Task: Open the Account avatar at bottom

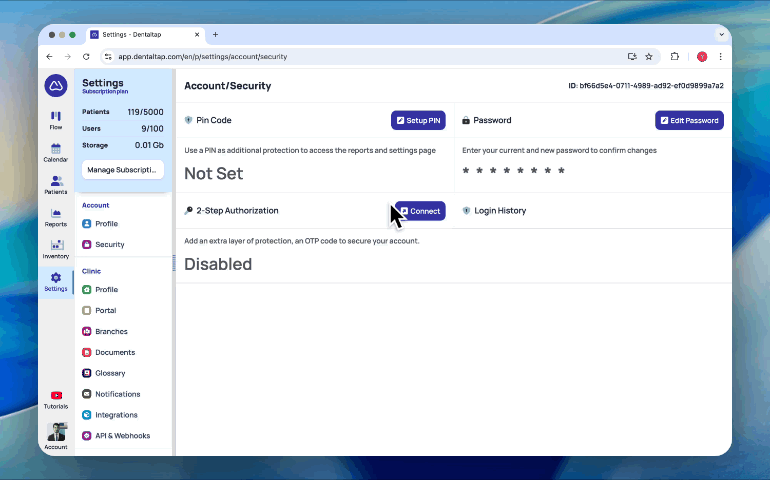Action: (x=56, y=434)
